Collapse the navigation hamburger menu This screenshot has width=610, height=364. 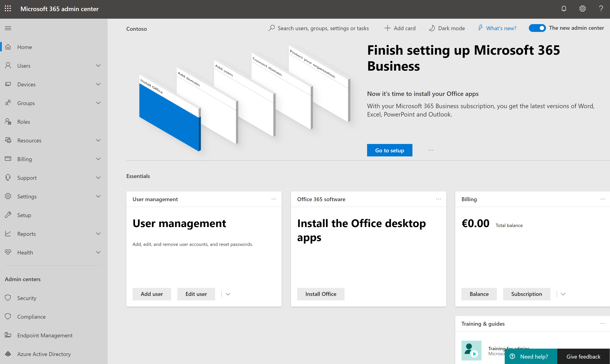click(x=8, y=28)
